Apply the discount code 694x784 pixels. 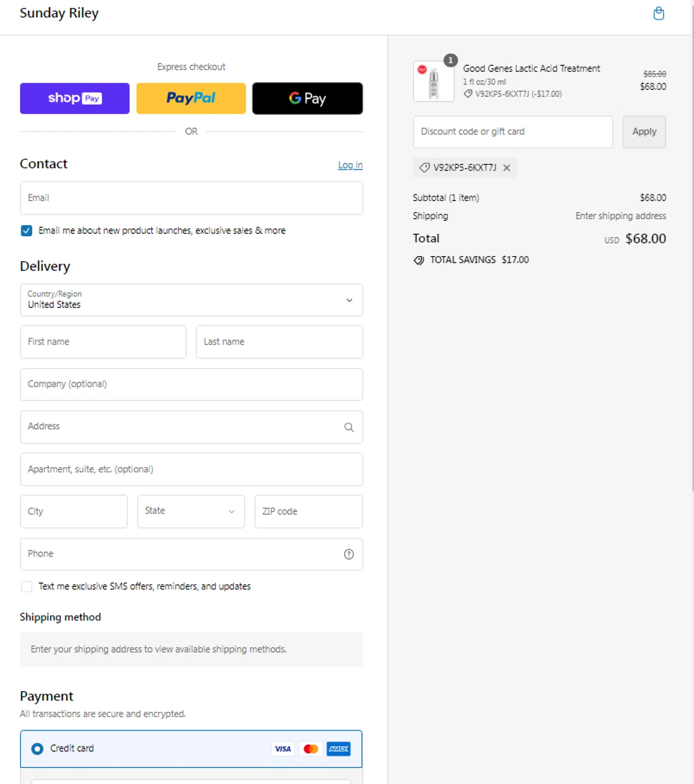(644, 132)
